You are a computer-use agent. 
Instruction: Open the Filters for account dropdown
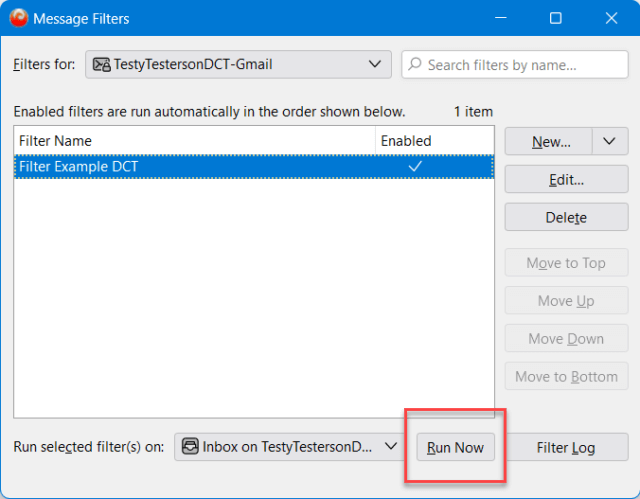point(238,64)
